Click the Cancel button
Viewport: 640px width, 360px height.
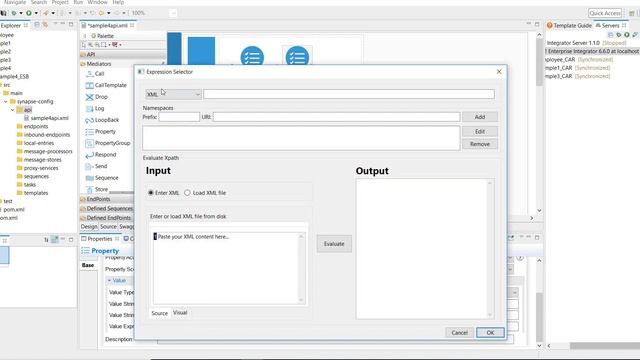(x=459, y=333)
